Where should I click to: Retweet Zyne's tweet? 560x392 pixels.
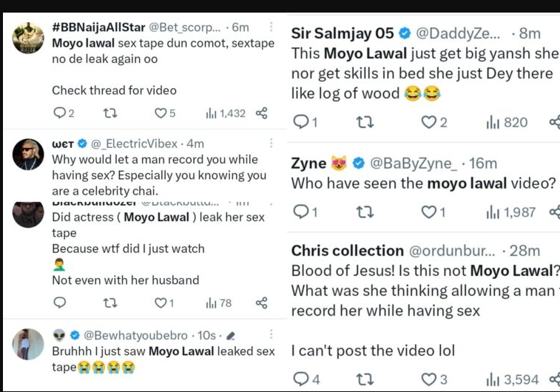pos(365,212)
